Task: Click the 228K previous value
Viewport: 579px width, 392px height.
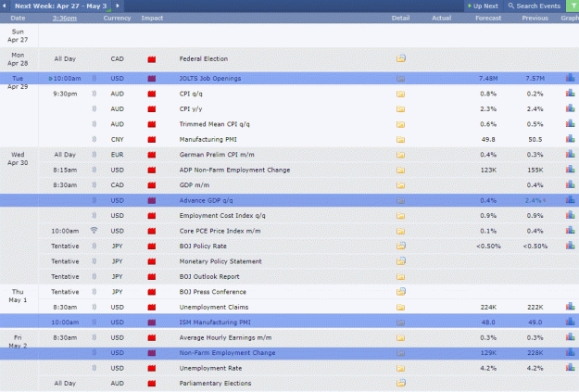Action: 535,353
